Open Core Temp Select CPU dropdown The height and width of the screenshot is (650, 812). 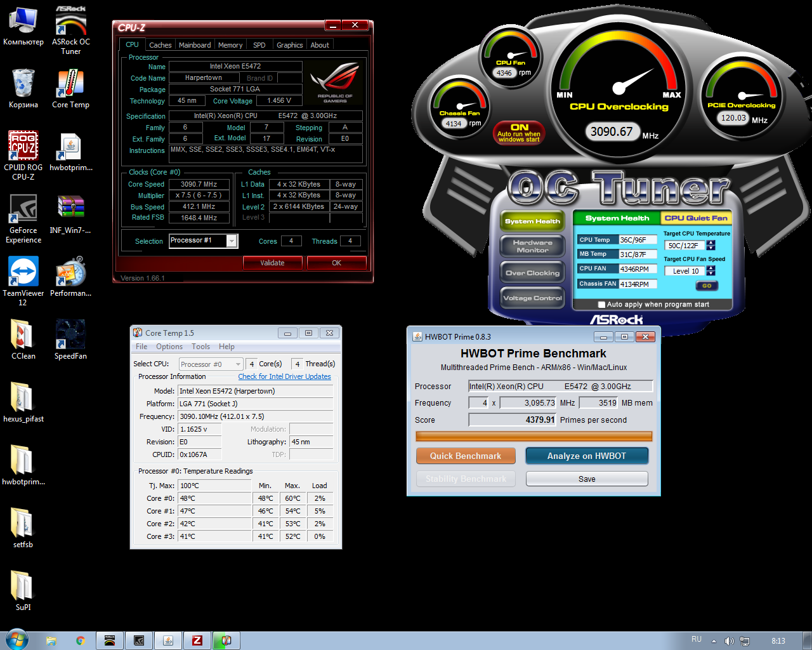click(211, 364)
